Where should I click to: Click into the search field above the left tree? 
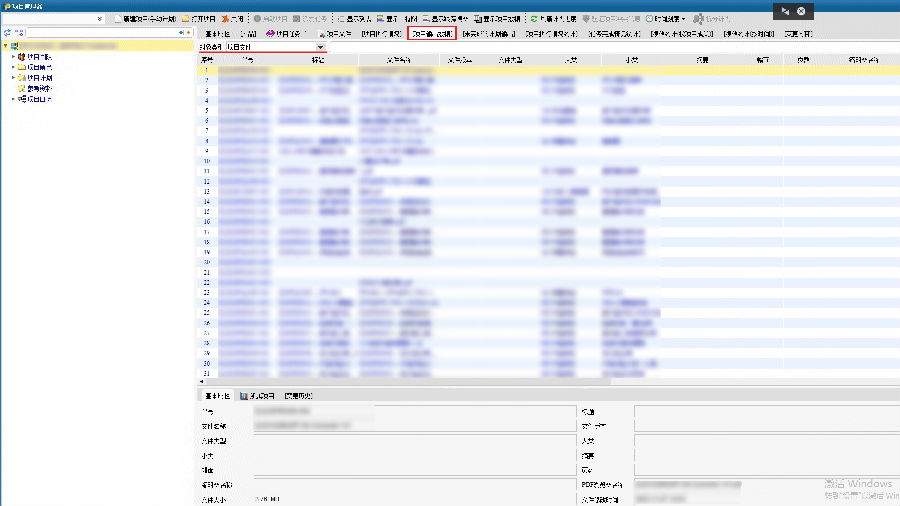pos(102,33)
